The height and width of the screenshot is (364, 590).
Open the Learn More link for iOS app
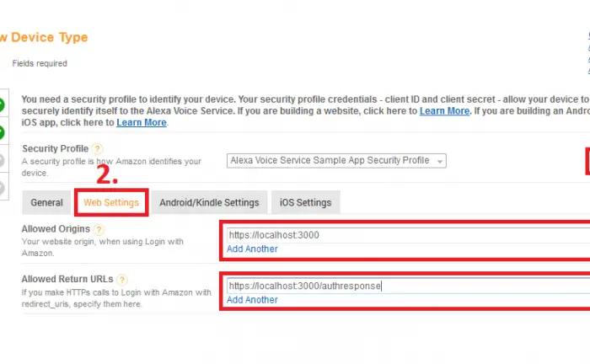pos(142,122)
